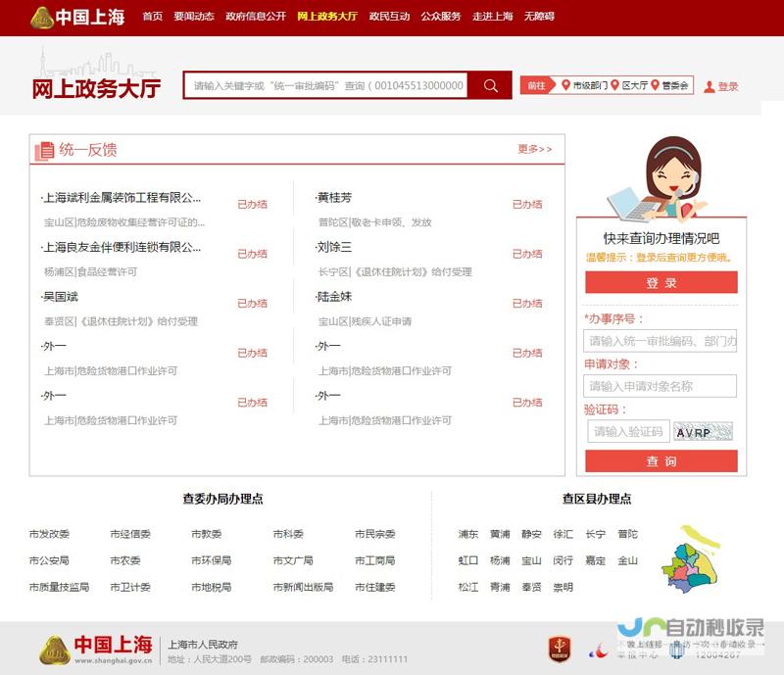Click the location pin next to 区大厅
This screenshot has height=675, width=784.
[x=615, y=85]
